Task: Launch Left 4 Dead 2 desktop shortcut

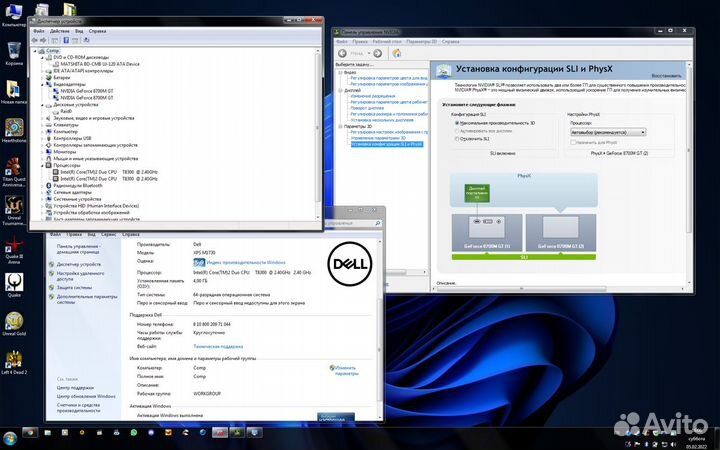Action: (14, 362)
